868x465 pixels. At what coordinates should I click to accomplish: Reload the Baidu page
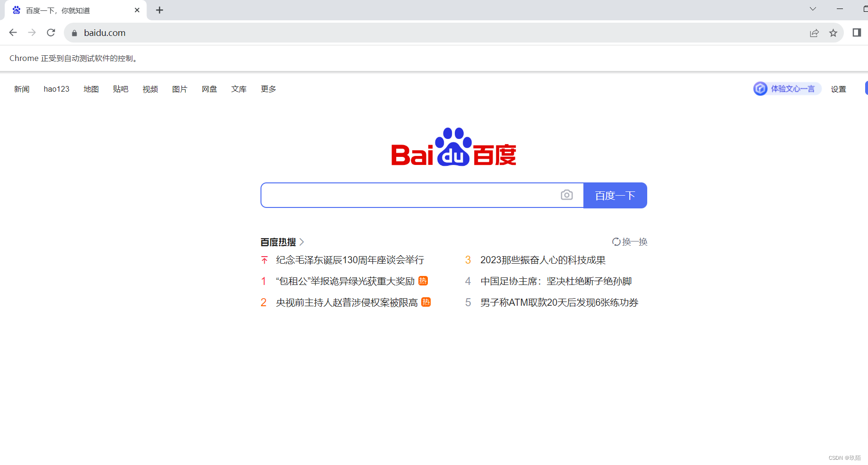point(51,33)
